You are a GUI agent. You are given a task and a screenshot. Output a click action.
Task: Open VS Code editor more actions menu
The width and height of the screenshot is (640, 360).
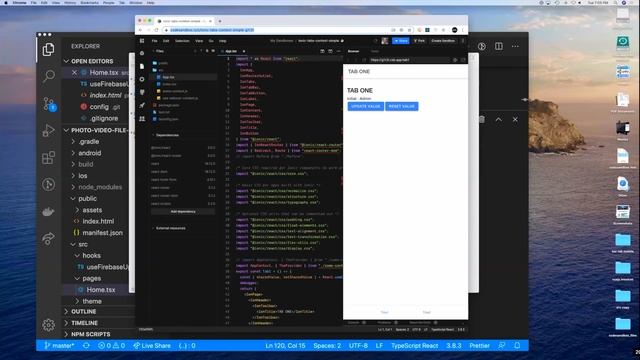[x=515, y=46]
